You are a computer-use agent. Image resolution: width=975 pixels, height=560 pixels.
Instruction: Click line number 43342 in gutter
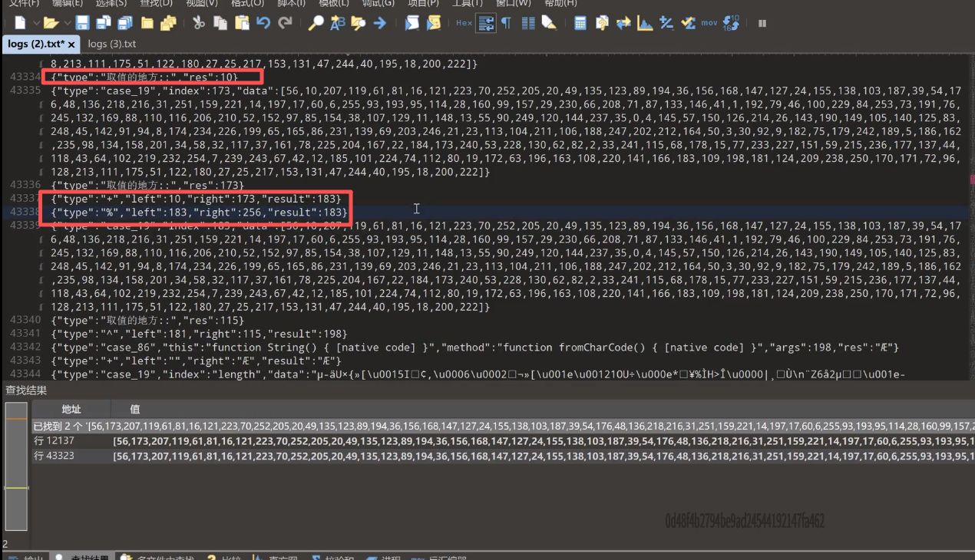click(25, 348)
